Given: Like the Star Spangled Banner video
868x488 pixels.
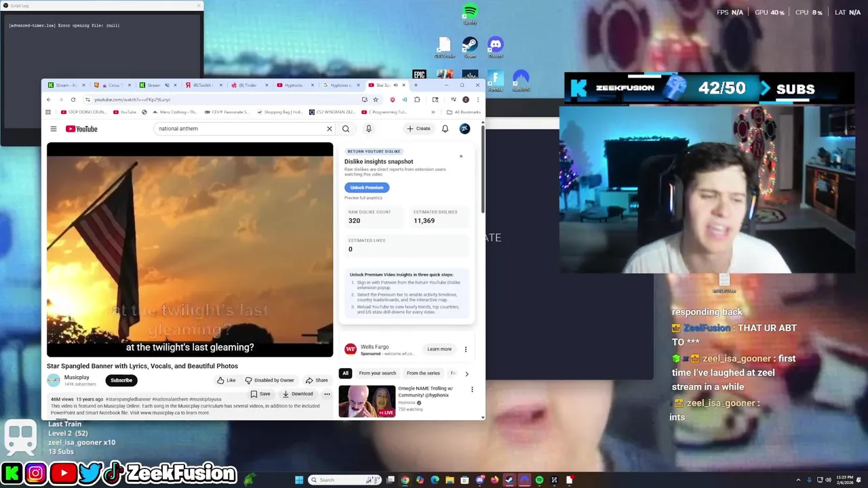Looking at the screenshot, I should [226, 380].
